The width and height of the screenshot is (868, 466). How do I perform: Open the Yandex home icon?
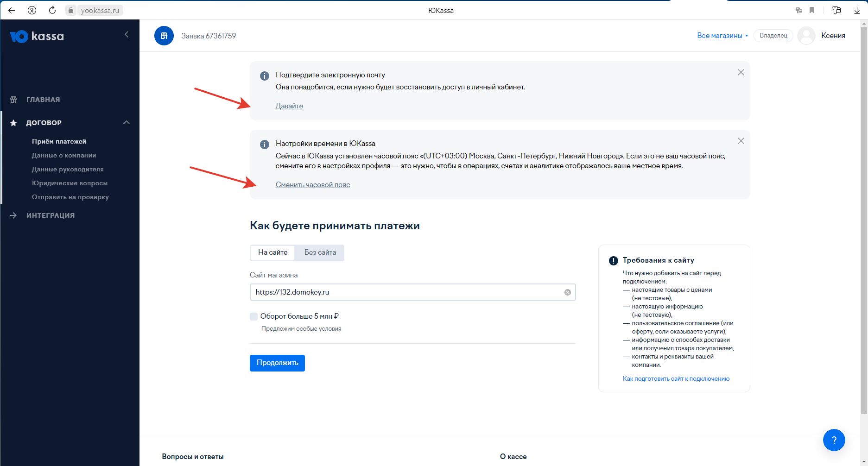click(x=32, y=10)
